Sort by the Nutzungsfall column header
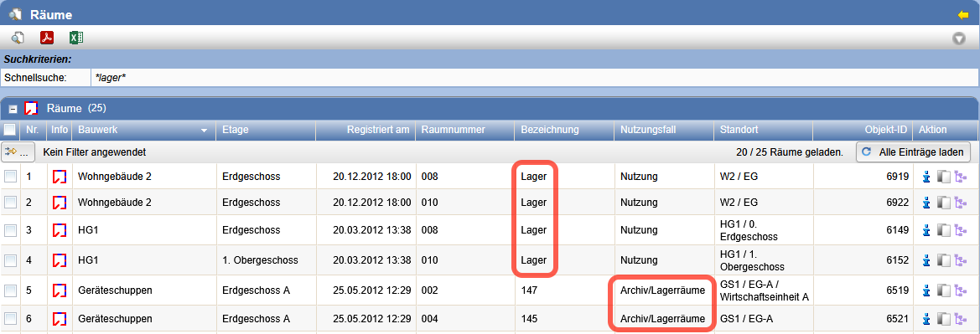This screenshot has width=980, height=334. click(x=665, y=130)
